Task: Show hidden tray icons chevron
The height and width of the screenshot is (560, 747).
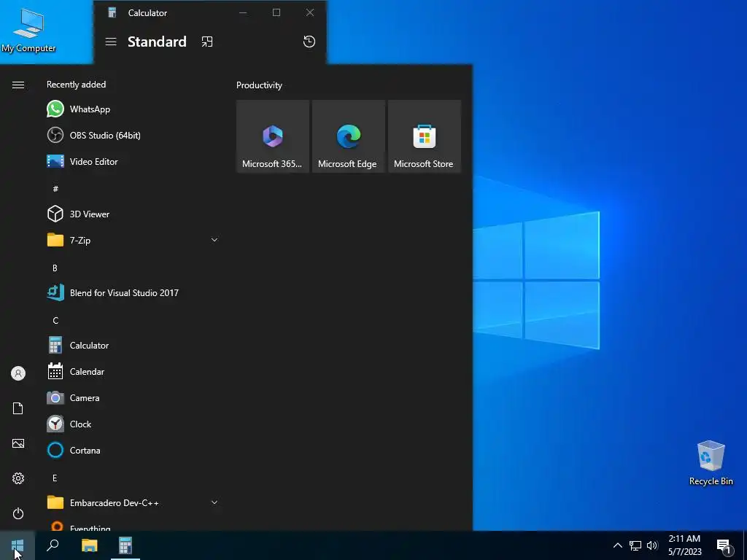Action: (x=617, y=545)
